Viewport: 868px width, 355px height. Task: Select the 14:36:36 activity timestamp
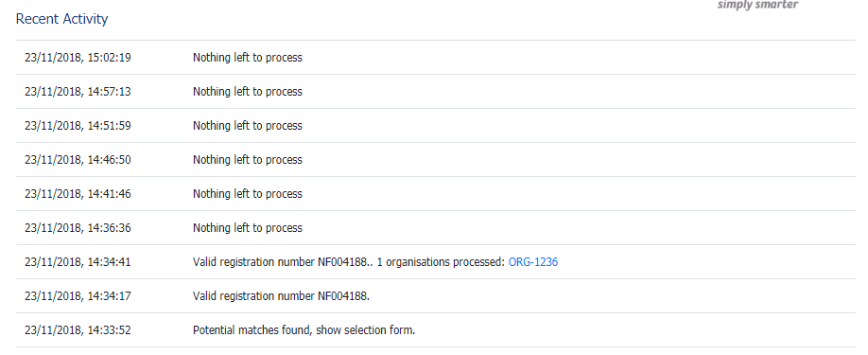pyautogui.click(x=78, y=227)
